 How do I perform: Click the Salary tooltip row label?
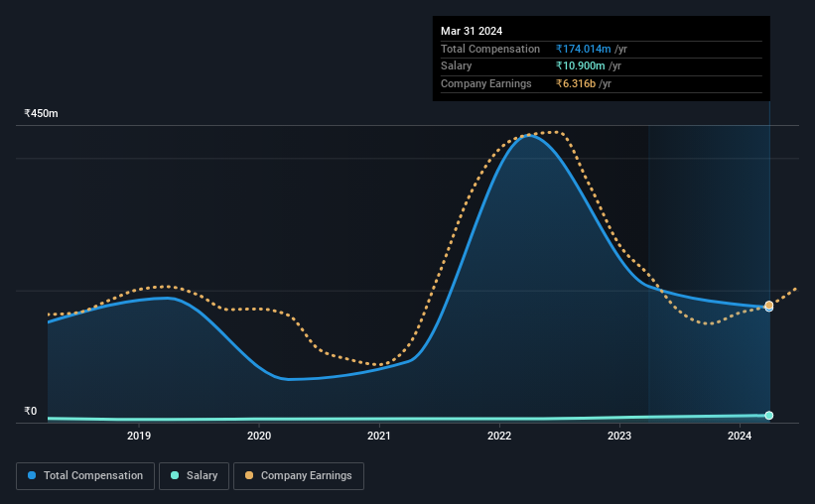[457, 66]
